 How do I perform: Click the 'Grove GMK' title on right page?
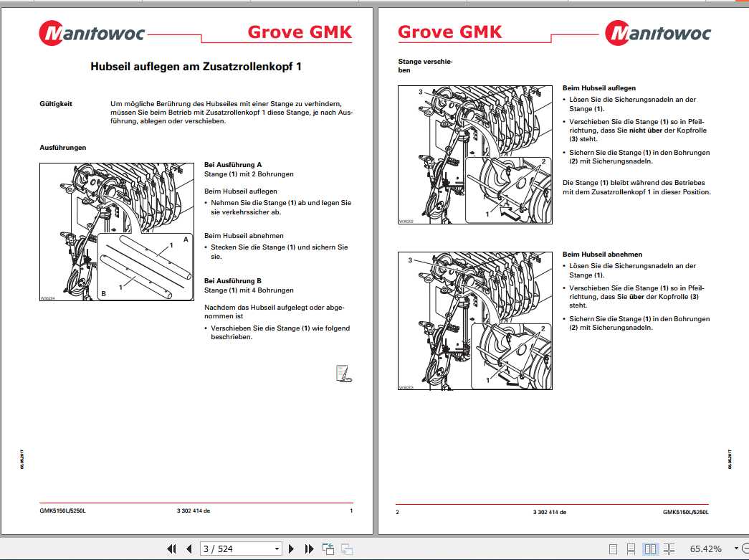(450, 32)
